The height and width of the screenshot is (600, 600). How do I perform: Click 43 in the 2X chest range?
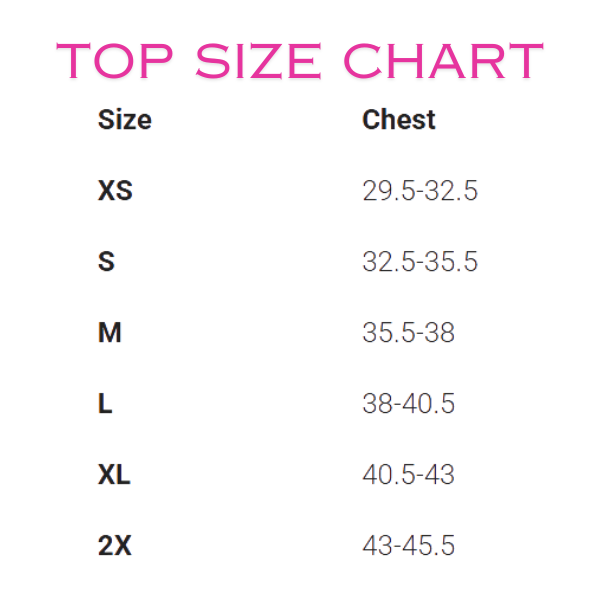coord(377,546)
